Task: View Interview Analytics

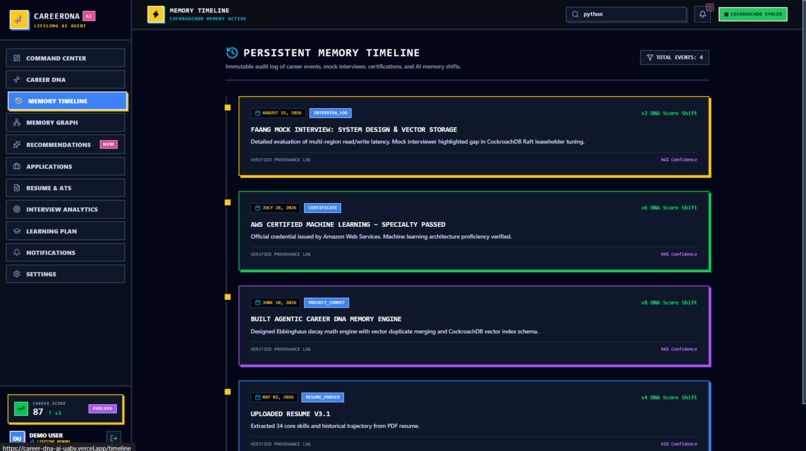Action: 65,209
